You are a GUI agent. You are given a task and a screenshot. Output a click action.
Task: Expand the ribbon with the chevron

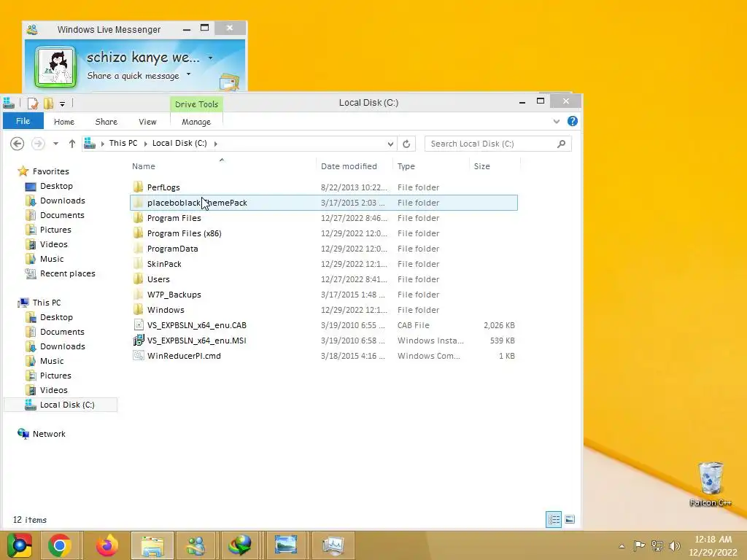(x=556, y=122)
